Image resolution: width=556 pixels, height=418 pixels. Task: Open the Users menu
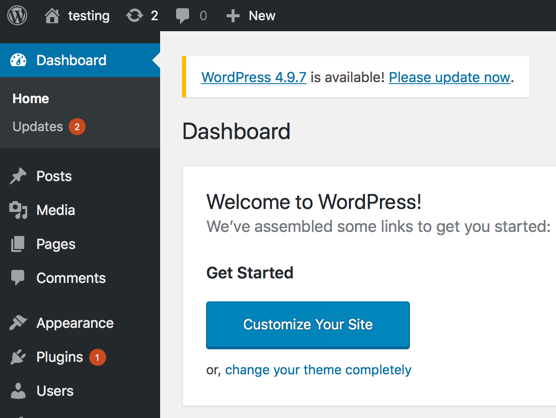tap(55, 391)
